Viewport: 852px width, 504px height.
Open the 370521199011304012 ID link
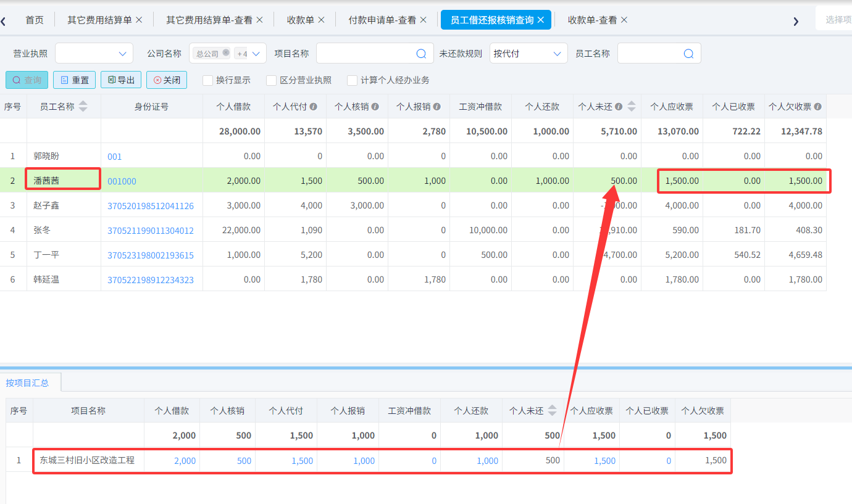[x=151, y=231]
